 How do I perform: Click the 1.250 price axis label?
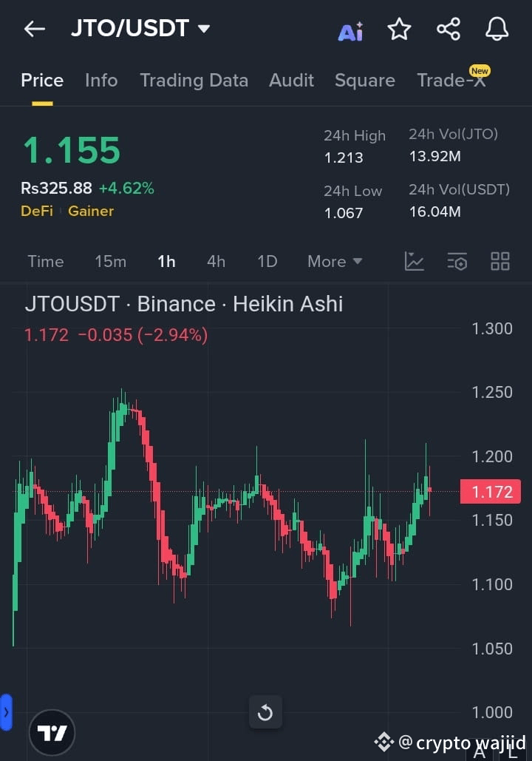[x=492, y=392]
